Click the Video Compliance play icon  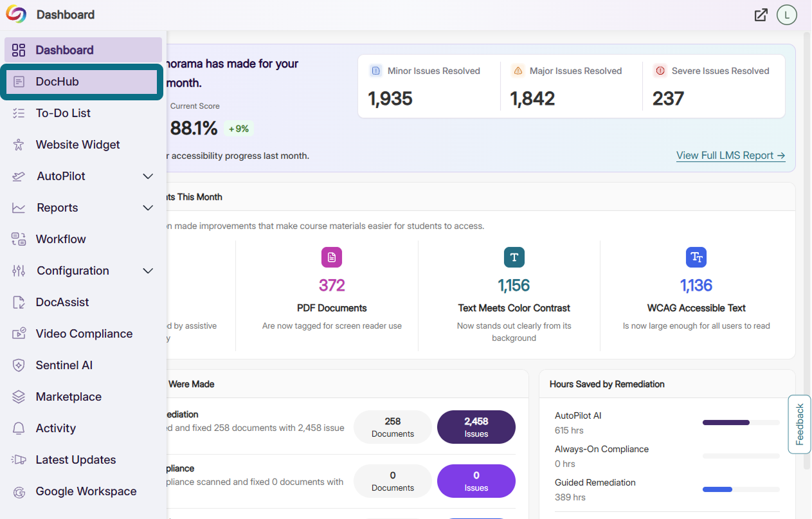(x=19, y=334)
